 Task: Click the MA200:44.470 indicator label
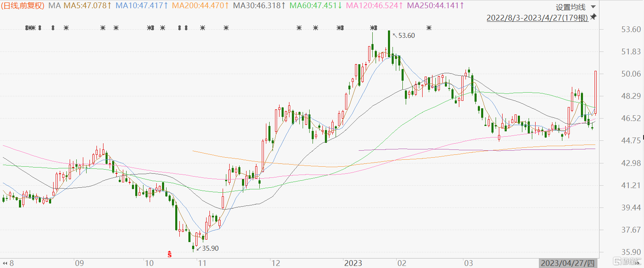point(200,6)
